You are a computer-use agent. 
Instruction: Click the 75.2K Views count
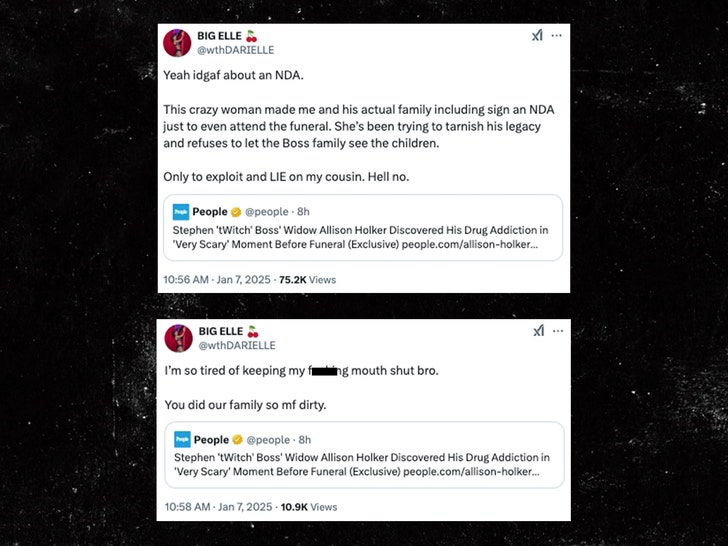pyautogui.click(x=306, y=280)
